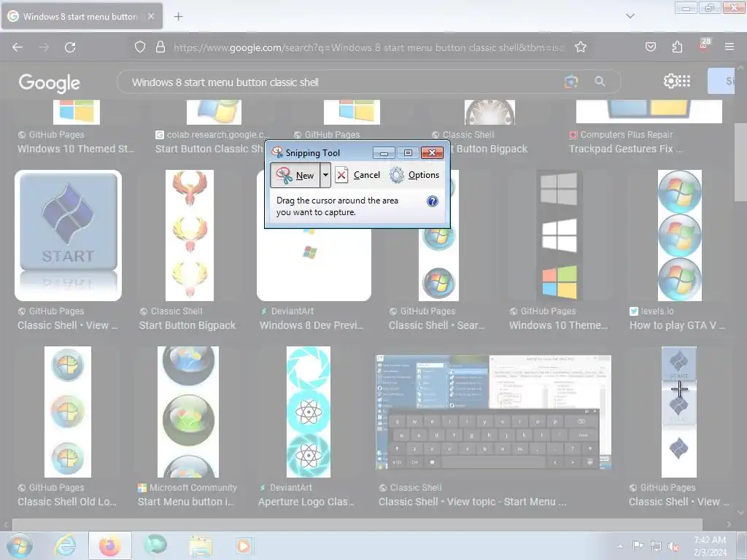Screen dimensions: 747x560
Task: Click the network tray icon
Action: [x=656, y=546]
